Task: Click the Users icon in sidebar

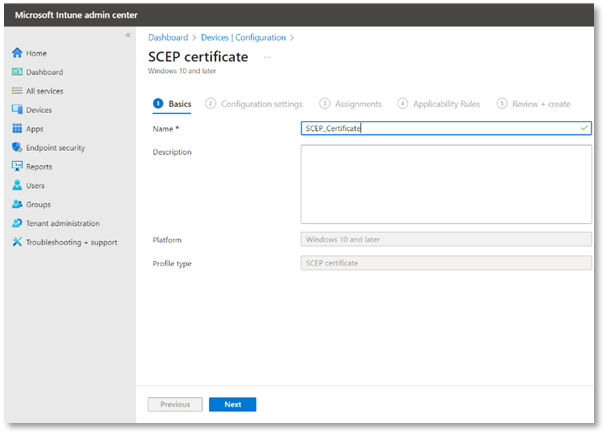Action: click(17, 186)
